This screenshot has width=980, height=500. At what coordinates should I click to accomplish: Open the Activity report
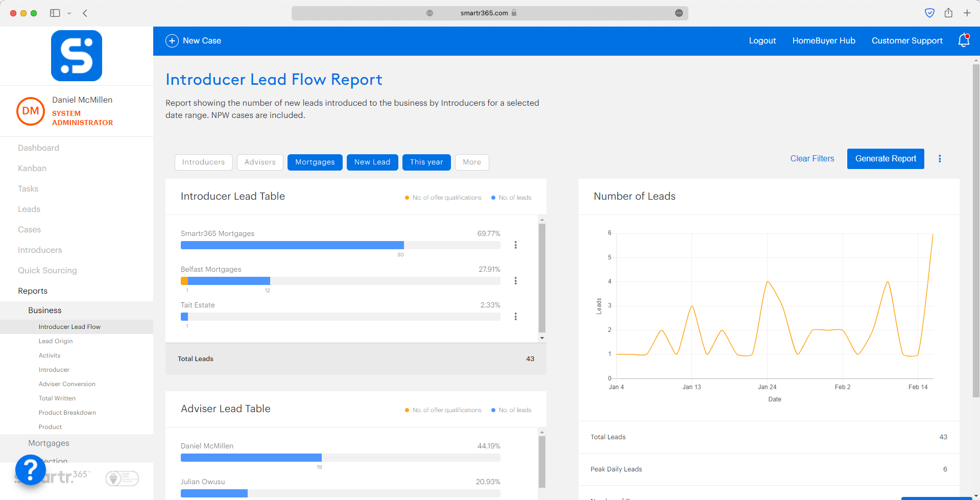(x=50, y=355)
